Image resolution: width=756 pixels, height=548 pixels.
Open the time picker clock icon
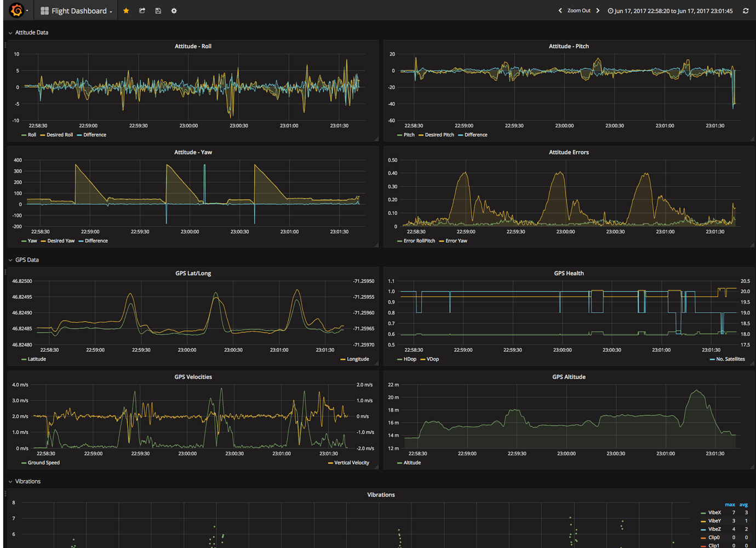click(x=610, y=10)
